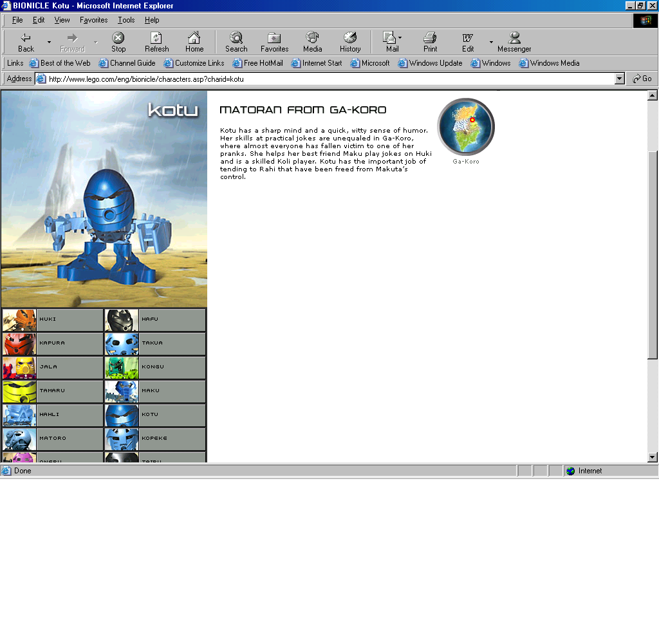Screen dimensions: 659x644
Task: Open the Tools menu
Action: click(126, 20)
